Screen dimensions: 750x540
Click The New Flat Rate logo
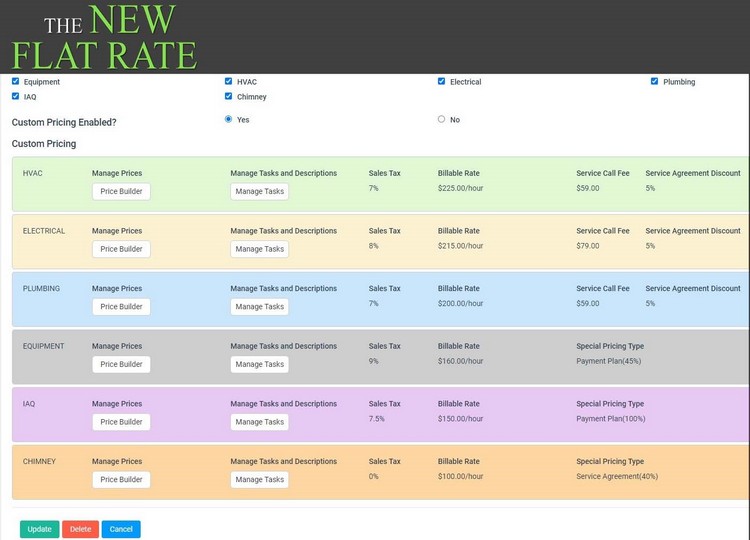click(104, 38)
